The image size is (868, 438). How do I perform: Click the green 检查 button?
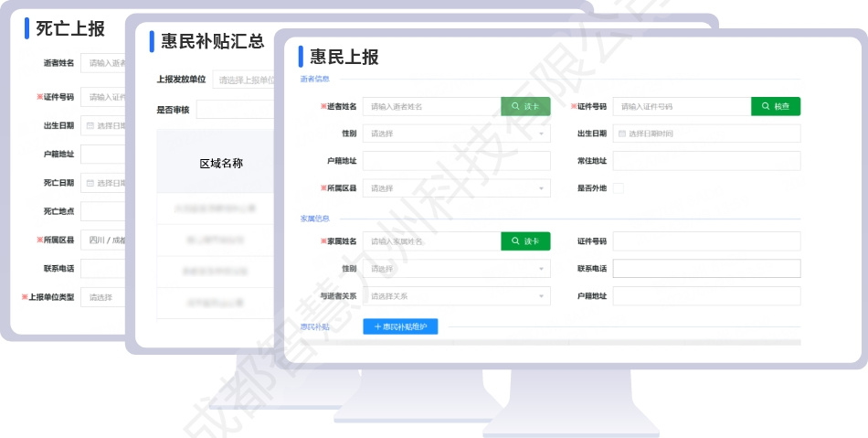(x=776, y=107)
